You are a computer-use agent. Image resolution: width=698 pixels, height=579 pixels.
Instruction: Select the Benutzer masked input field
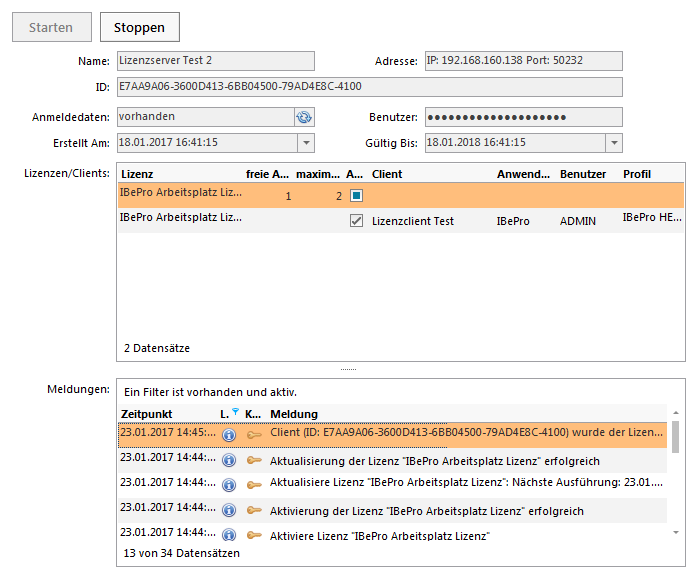(x=523, y=117)
